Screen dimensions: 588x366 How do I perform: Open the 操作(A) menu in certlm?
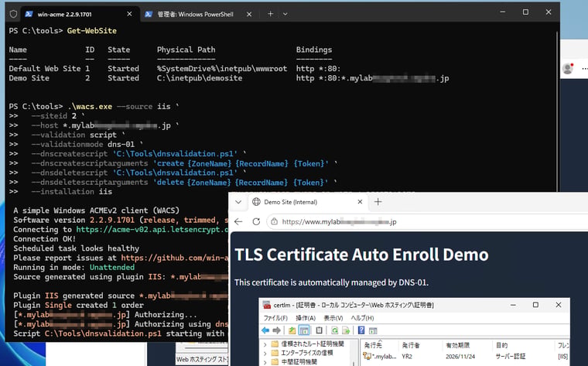[x=306, y=318]
